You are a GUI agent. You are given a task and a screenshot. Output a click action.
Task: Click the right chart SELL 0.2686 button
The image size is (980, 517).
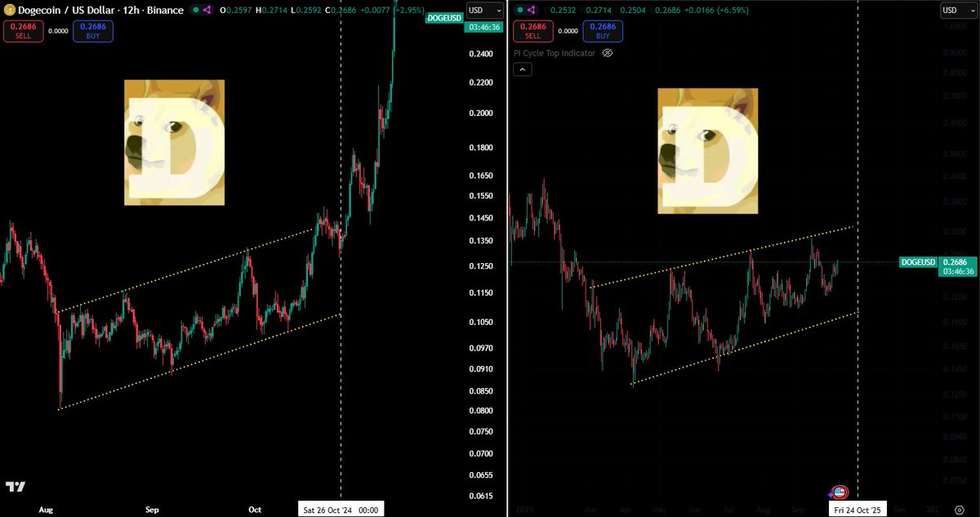(x=532, y=31)
